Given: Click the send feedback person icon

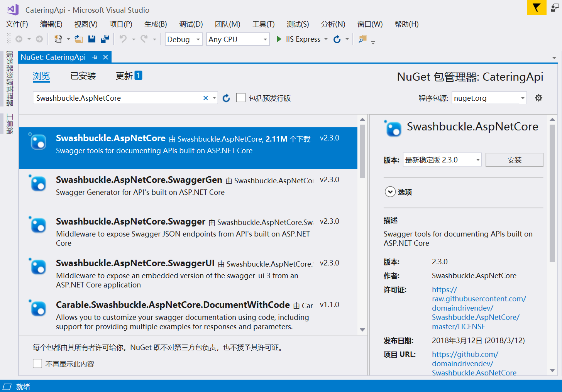Looking at the screenshot, I should click(555, 7).
